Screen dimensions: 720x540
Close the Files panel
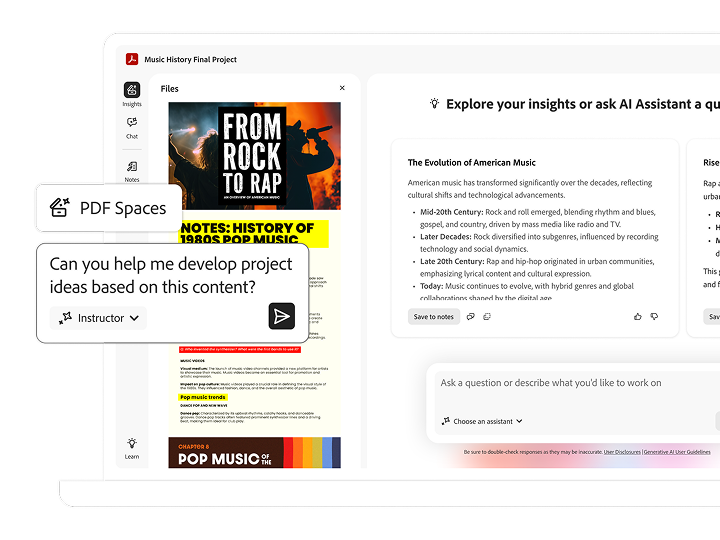pos(342,88)
